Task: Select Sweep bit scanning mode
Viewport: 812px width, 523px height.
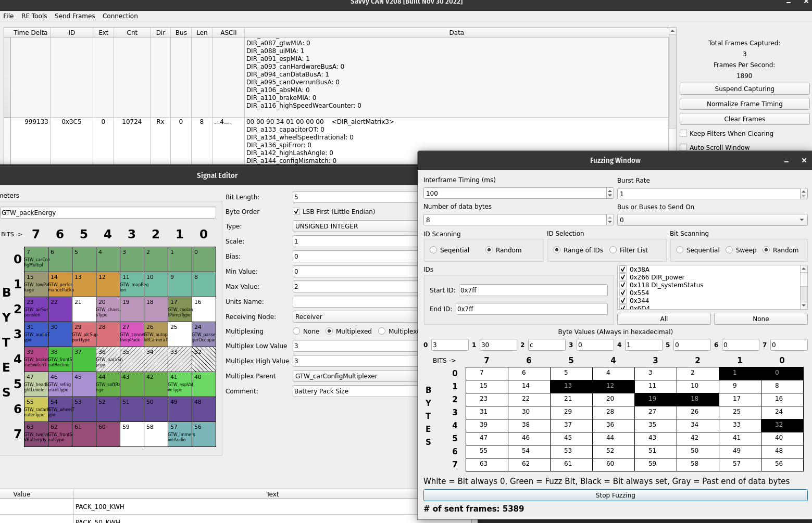Action: point(729,250)
